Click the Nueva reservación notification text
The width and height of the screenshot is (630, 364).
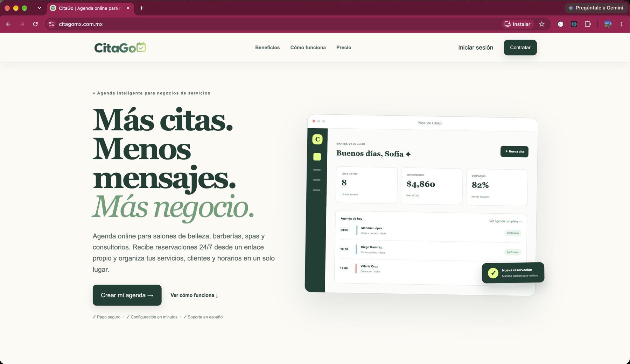(x=517, y=270)
